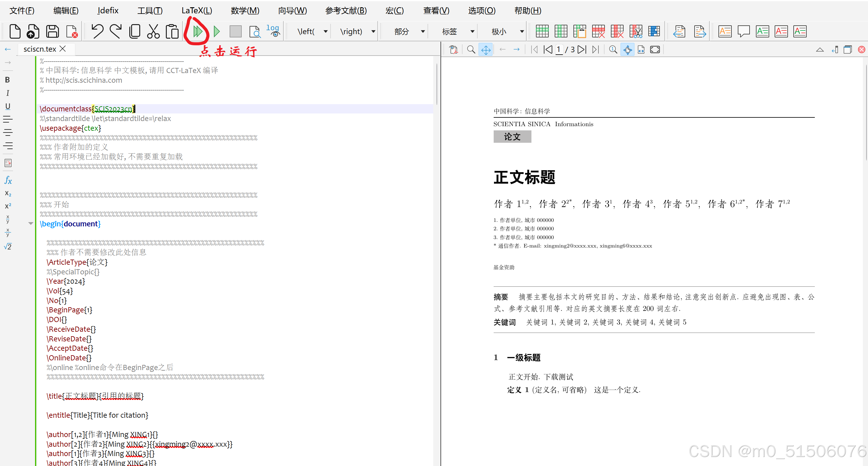Viewport: 868px width, 466px height.
Task: Click the fx math formula sidebar icon
Action: pos(8,180)
